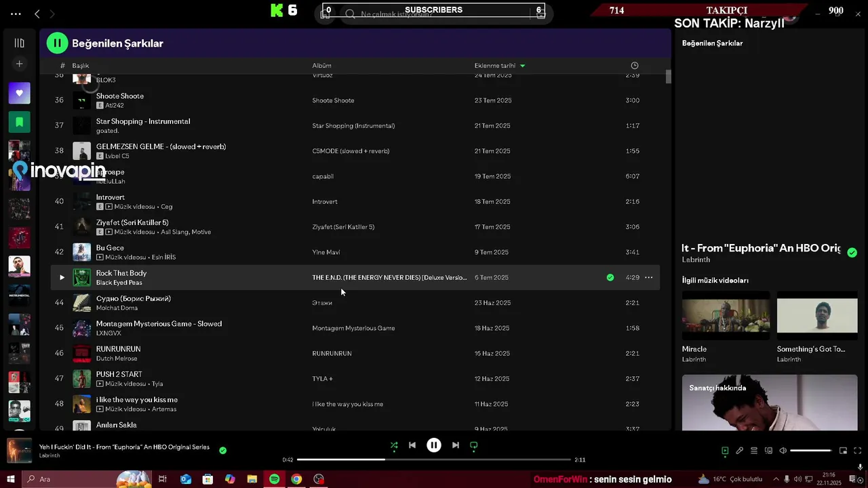Screen dimensions: 868x488
Task: Open more options for Rock That Body
Action: 649,277
